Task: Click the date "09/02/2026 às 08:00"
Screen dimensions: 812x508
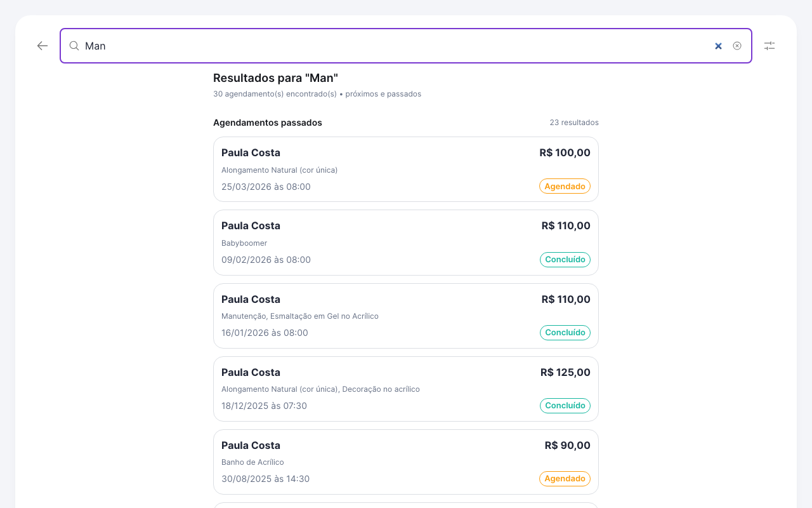Action: (266, 260)
